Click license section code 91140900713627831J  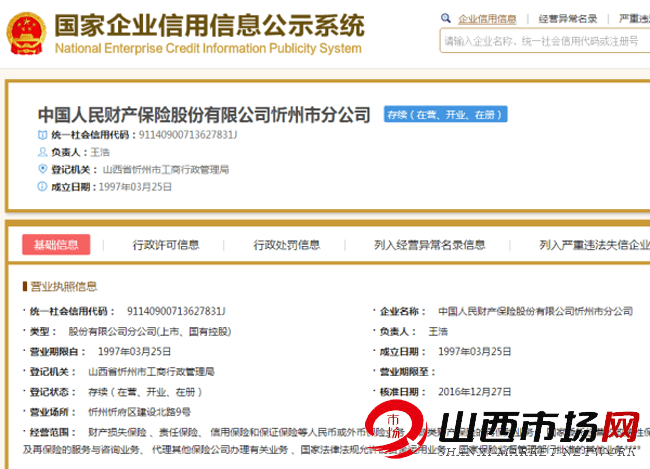click(176, 311)
